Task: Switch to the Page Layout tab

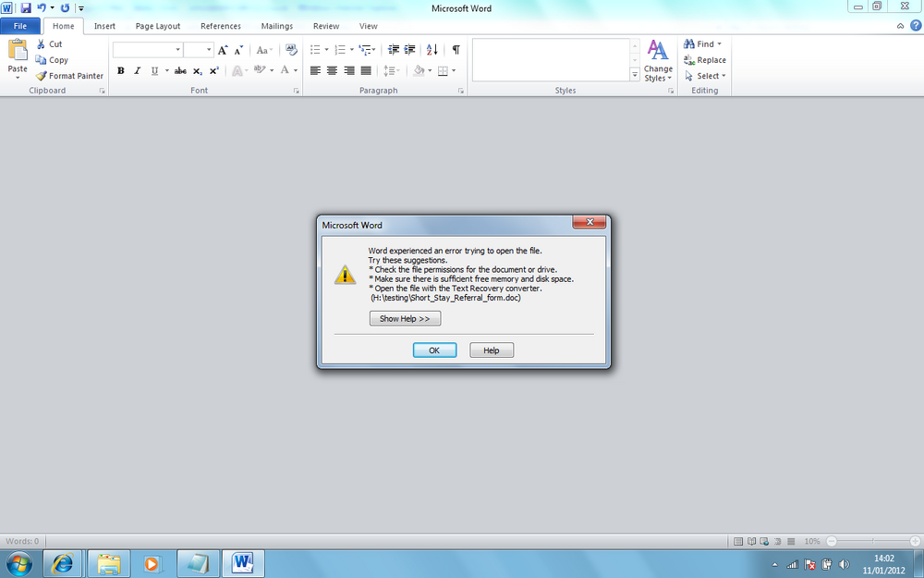Action: point(158,26)
